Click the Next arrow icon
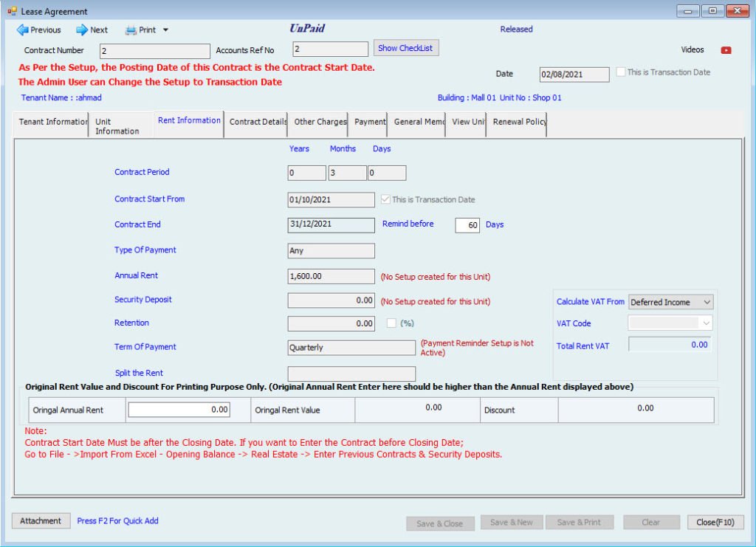Screen dimensions: 756x547 click(82, 30)
